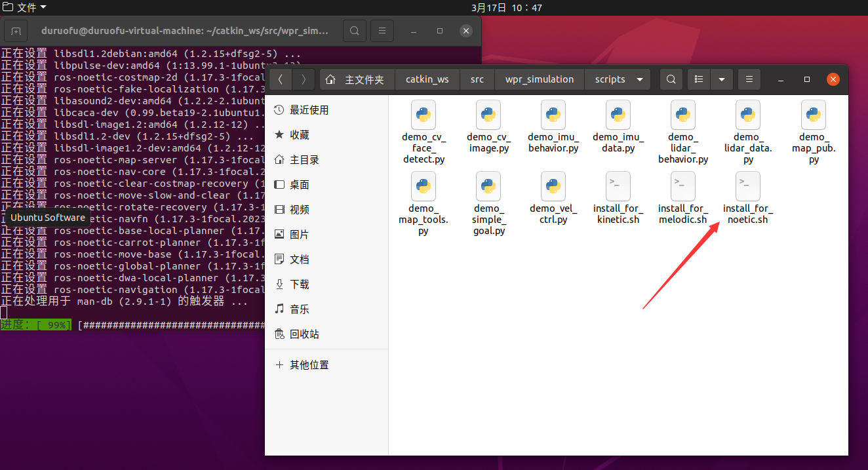Click the terminal search icon
The image size is (868, 470).
tap(354, 31)
